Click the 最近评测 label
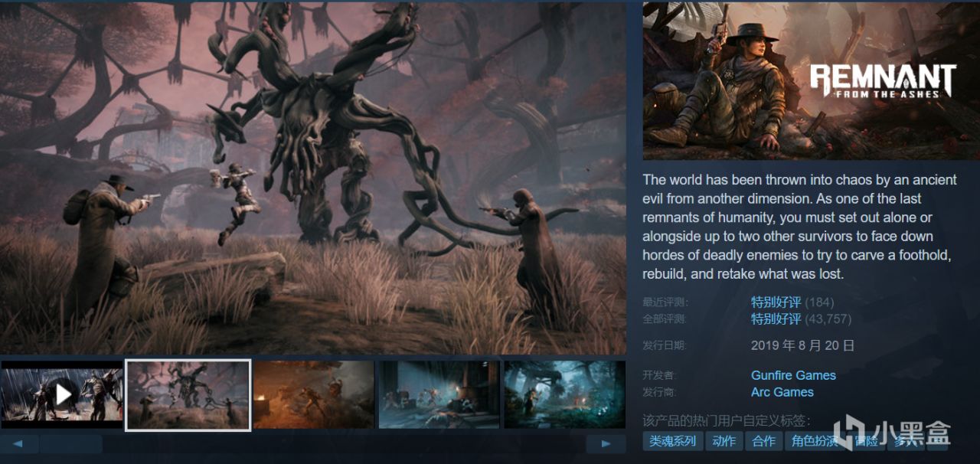The image size is (980, 464). 665,302
